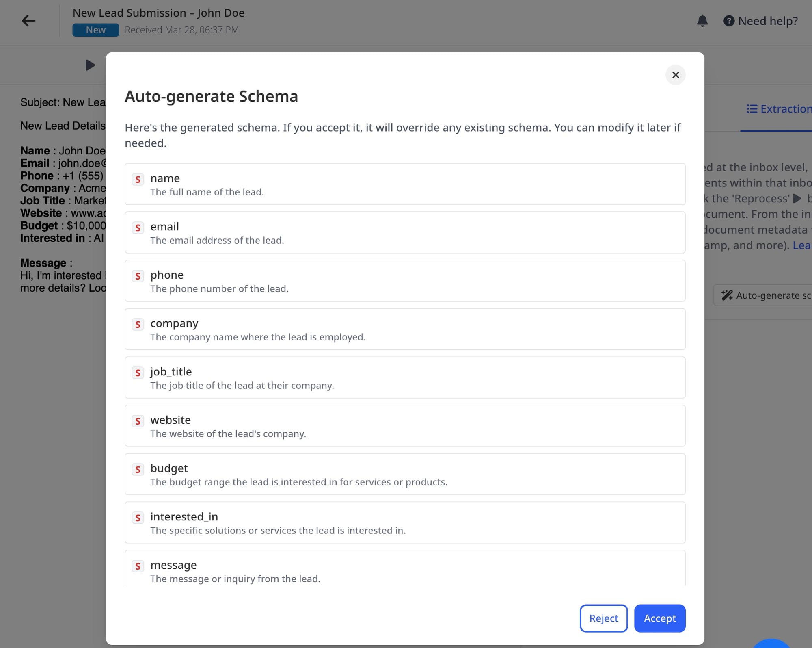Accept the generated schema
Image resolution: width=812 pixels, height=648 pixels.
tap(659, 618)
